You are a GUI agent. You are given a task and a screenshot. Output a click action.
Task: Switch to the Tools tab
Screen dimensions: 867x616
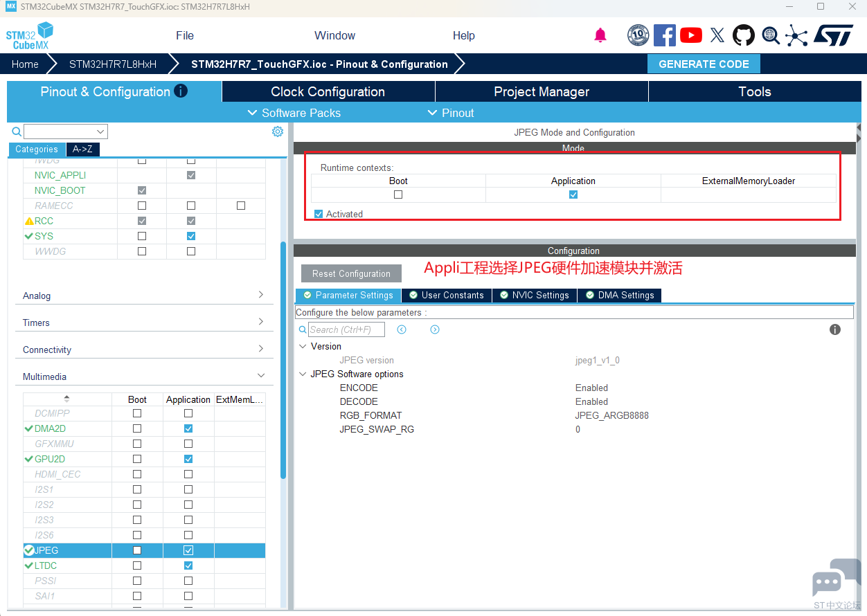755,91
